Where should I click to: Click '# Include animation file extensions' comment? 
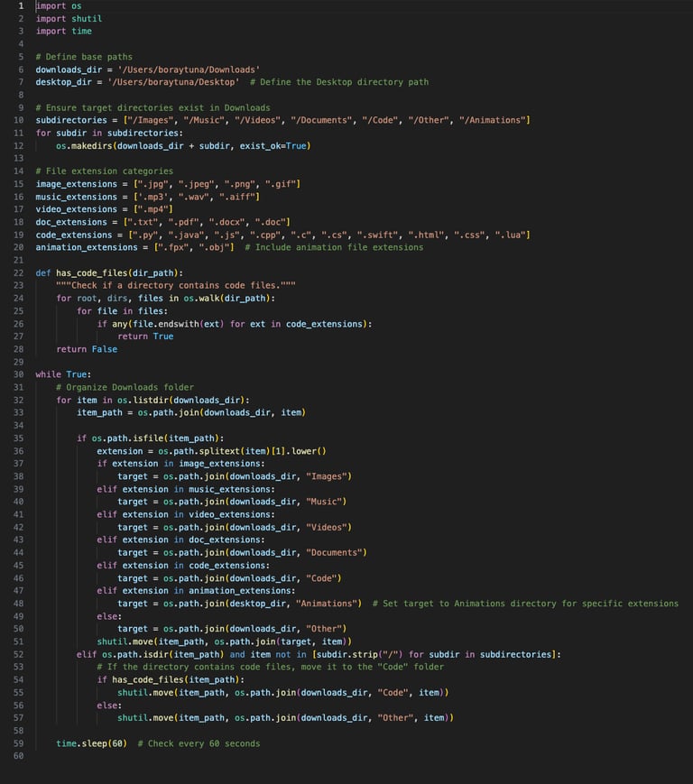[x=334, y=247]
